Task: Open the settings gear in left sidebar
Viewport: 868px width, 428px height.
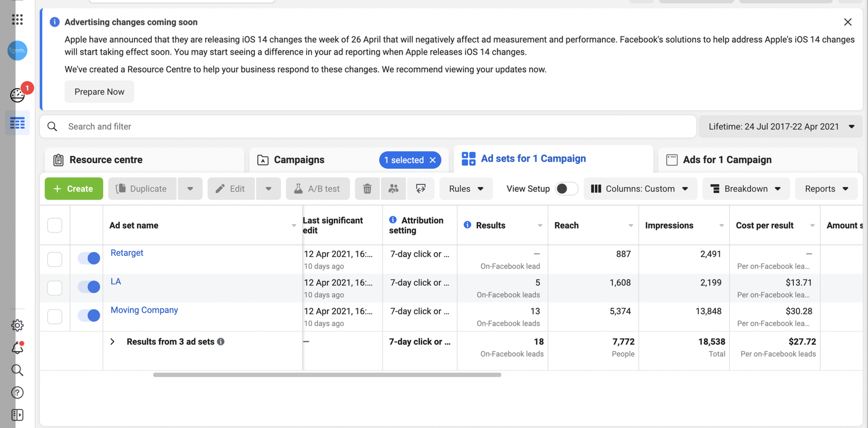Action: coord(17,325)
